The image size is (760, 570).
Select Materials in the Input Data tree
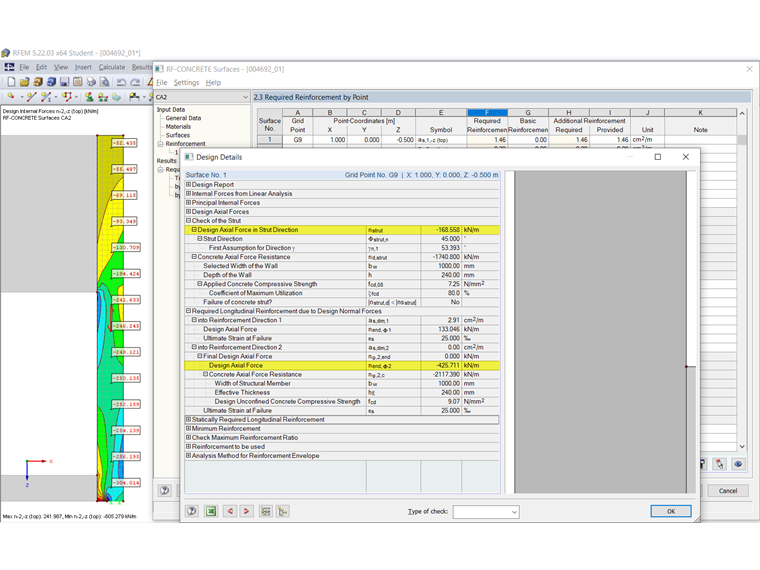(x=178, y=127)
